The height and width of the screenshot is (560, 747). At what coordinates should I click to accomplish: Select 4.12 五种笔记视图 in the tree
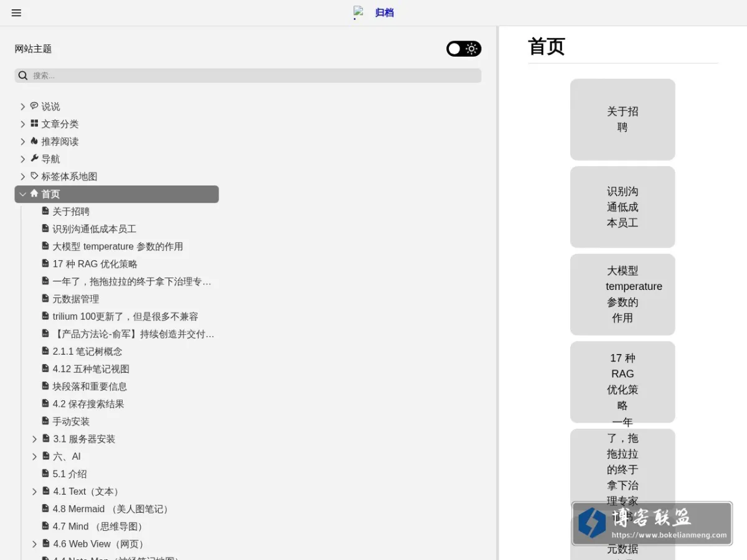pyautogui.click(x=92, y=369)
